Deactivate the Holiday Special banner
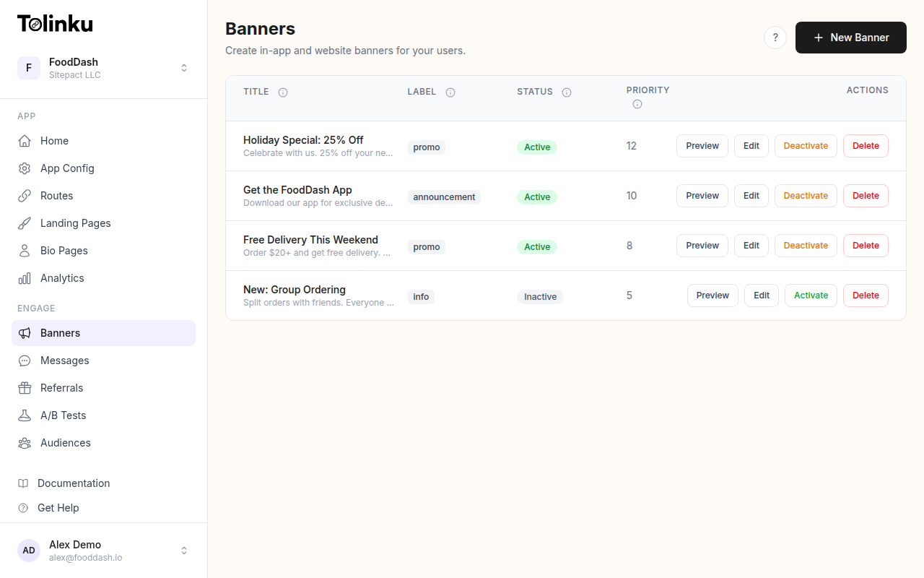924x578 pixels. click(x=806, y=145)
